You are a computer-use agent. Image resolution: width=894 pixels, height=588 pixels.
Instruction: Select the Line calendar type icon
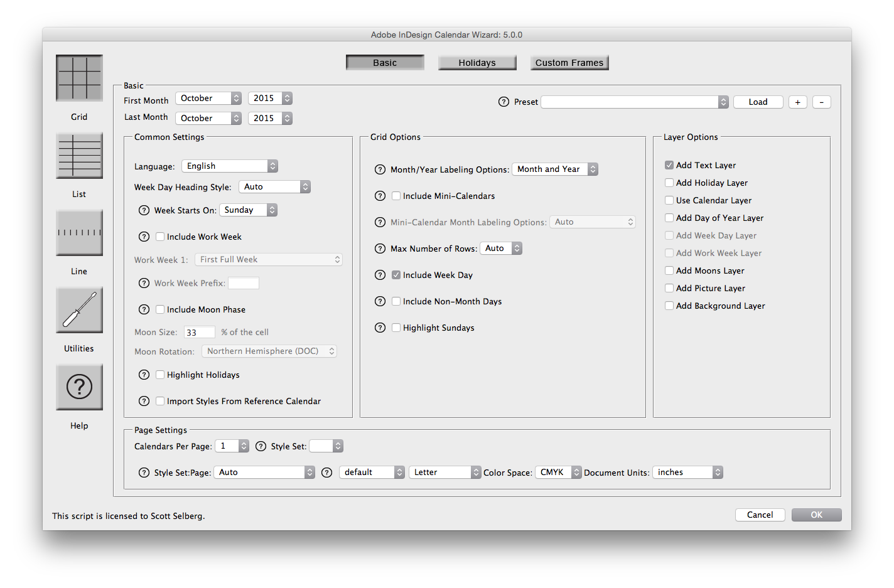coord(79,233)
